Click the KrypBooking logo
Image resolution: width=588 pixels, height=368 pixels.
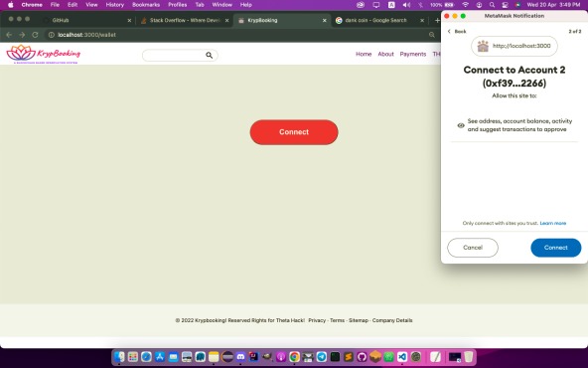44,54
